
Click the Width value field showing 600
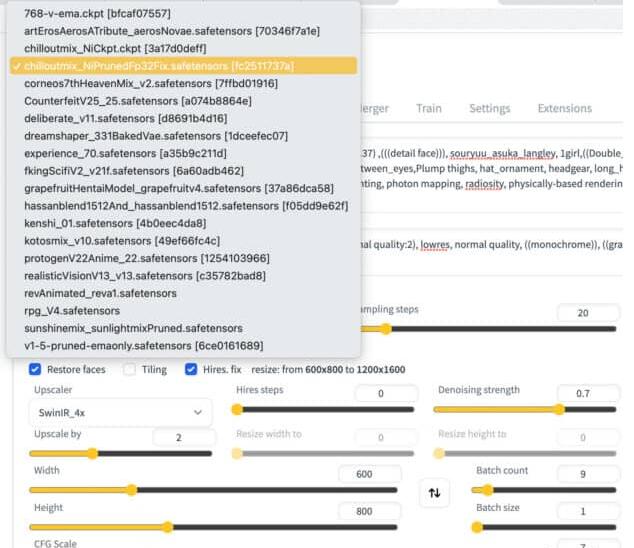pos(370,474)
